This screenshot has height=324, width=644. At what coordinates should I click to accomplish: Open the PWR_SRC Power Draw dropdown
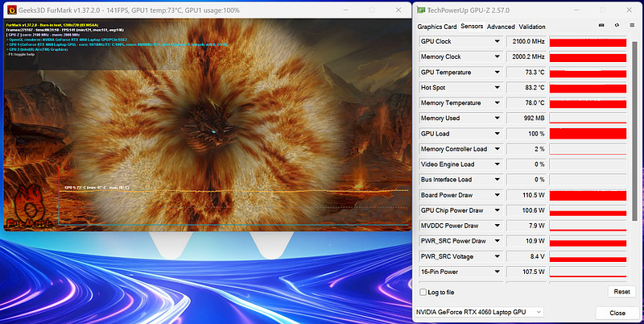(x=497, y=241)
